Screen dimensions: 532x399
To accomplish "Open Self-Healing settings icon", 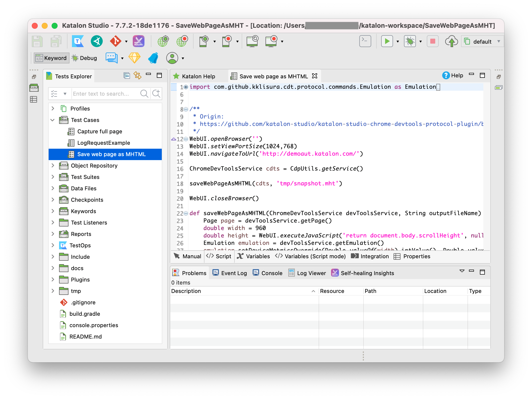I will pyautogui.click(x=138, y=41).
